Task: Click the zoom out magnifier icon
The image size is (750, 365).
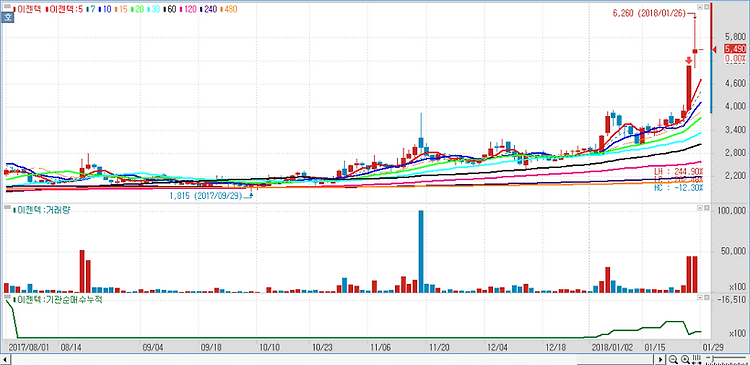Action: [x=673, y=359]
